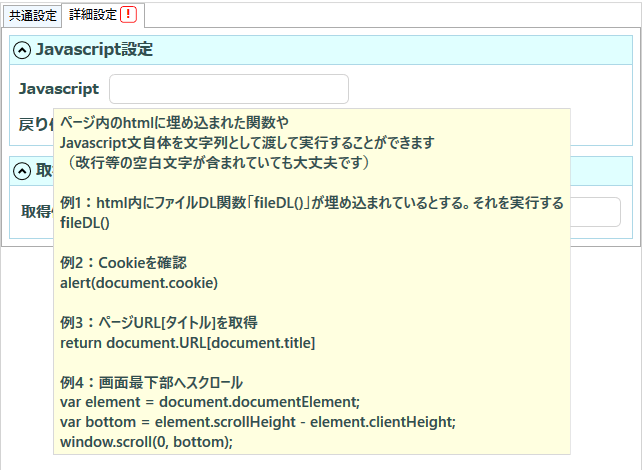Click the 例4：画面最下部へスクロール heading text
The width and height of the screenshot is (643, 470).
click(151, 383)
